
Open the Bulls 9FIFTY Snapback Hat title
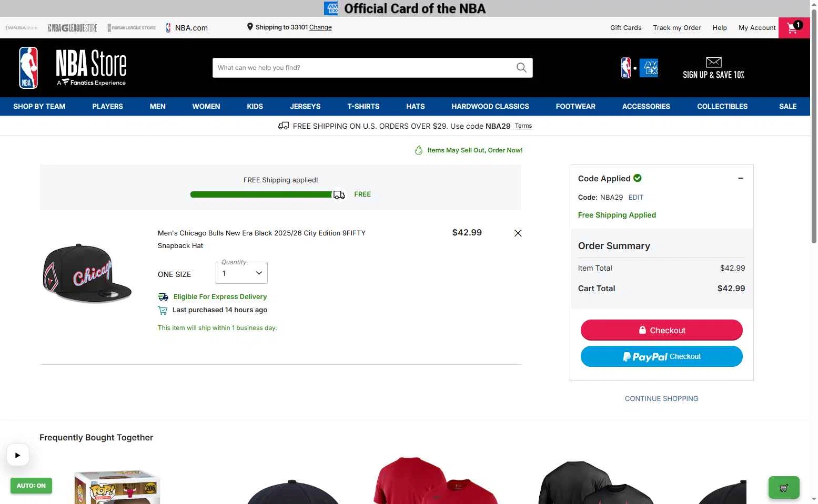[261, 239]
